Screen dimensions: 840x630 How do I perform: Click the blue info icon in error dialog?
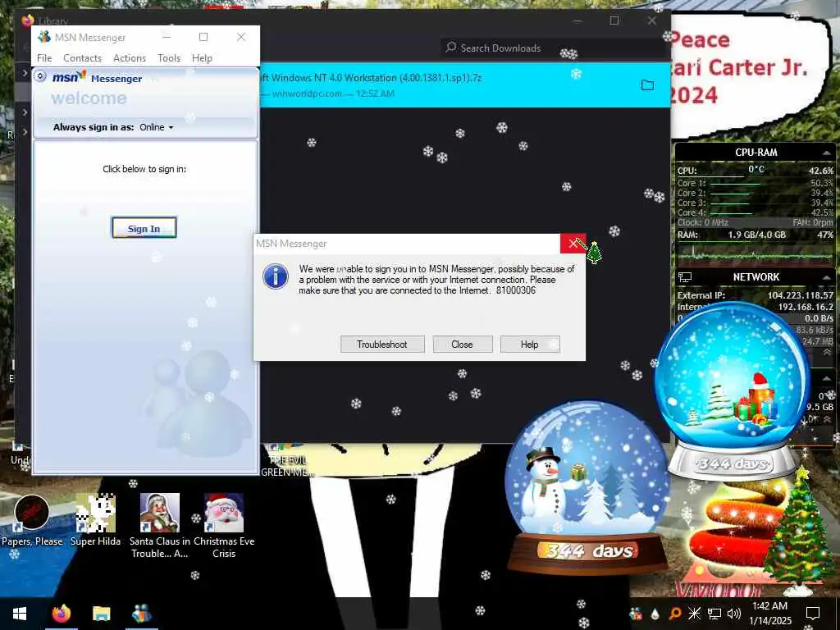click(276, 276)
